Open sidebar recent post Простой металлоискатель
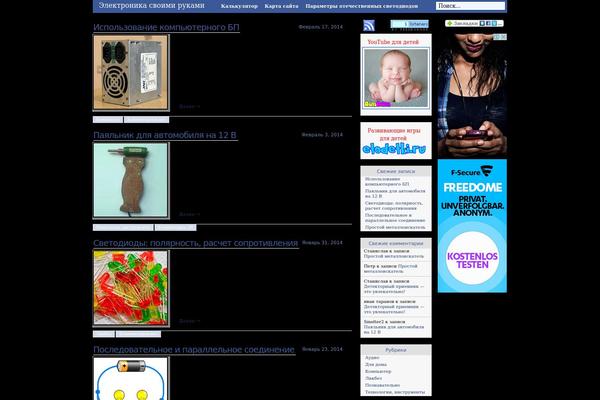 click(395, 227)
